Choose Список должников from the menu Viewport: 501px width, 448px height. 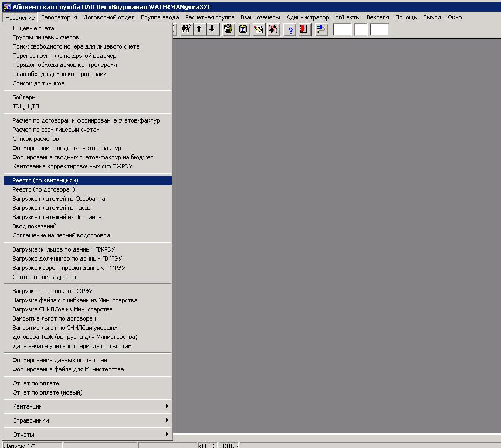pyautogui.click(x=38, y=83)
